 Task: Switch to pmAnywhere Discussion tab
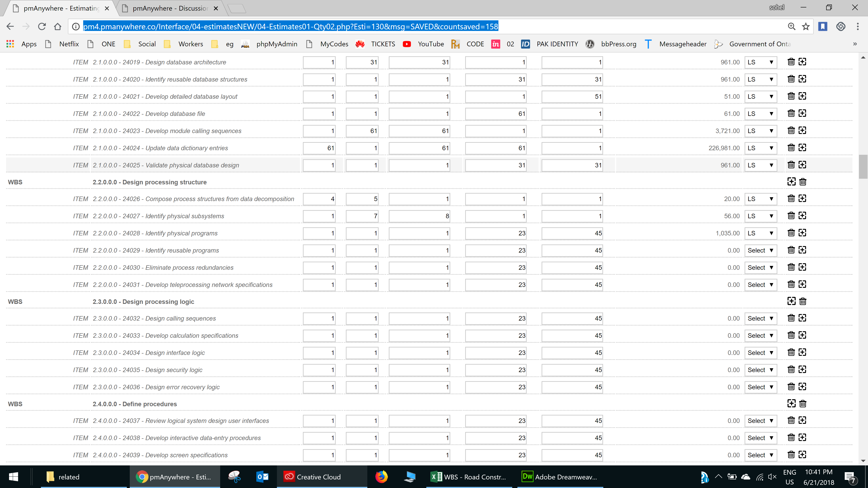tap(170, 8)
